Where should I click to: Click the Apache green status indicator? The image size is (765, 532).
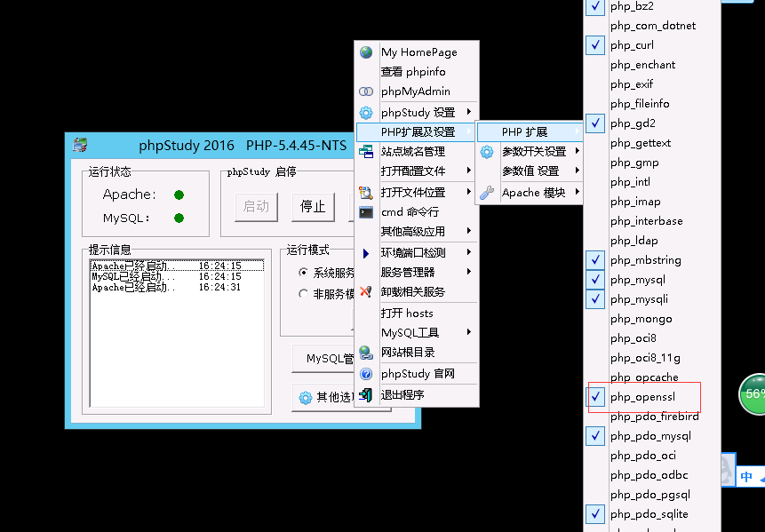tap(179, 195)
